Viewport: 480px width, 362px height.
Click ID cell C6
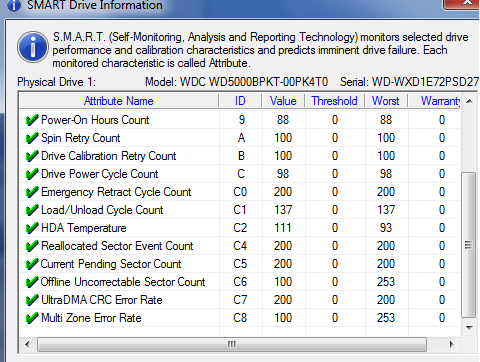click(240, 282)
